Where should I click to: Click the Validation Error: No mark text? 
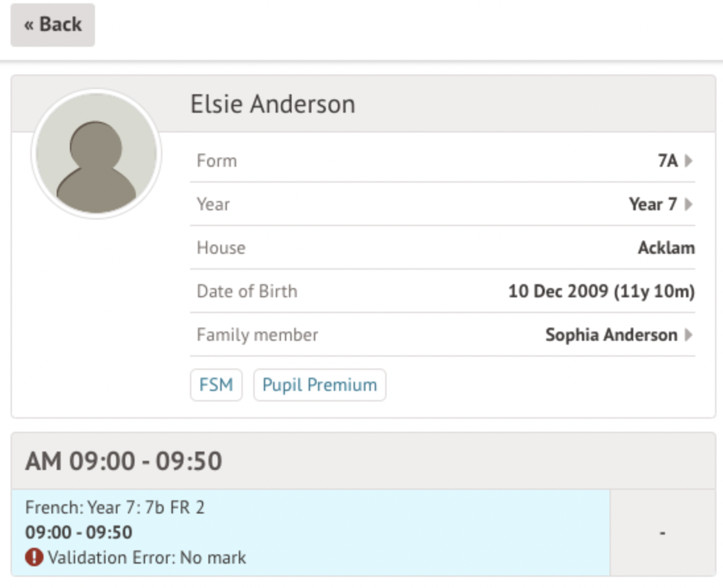[146, 558]
